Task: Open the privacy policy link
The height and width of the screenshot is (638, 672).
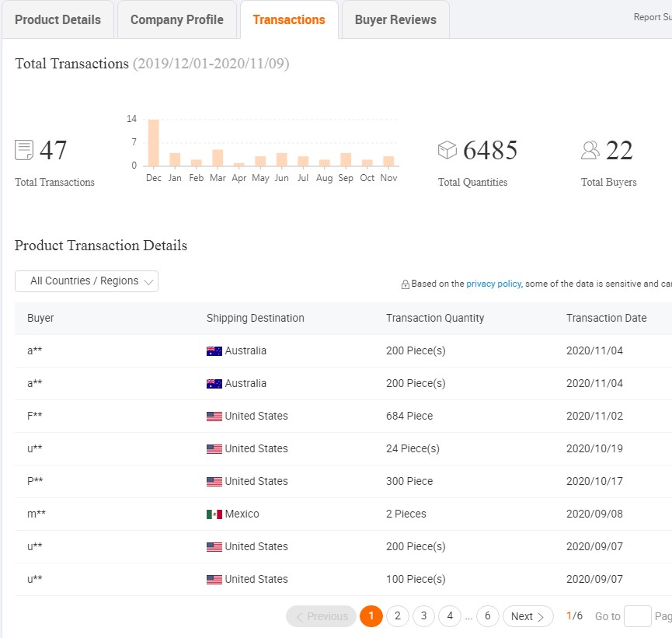Action: coord(493,284)
